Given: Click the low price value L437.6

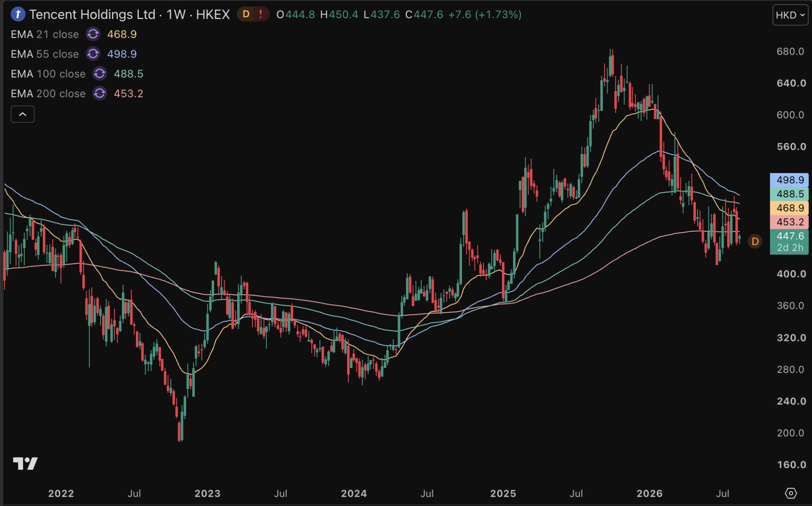Looking at the screenshot, I should coord(382,15).
